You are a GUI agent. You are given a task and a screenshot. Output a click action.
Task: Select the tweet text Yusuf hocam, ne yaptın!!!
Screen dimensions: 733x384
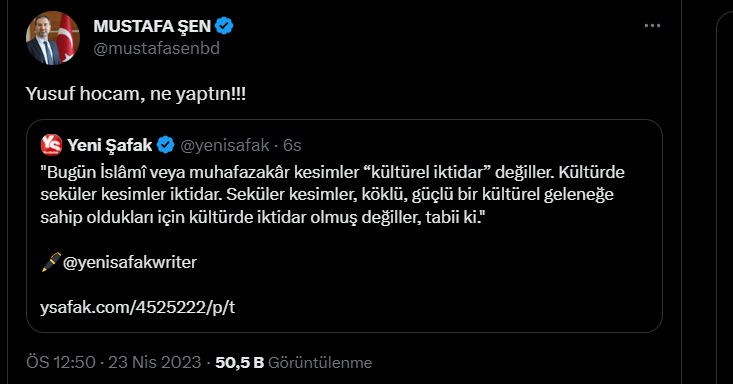point(136,94)
